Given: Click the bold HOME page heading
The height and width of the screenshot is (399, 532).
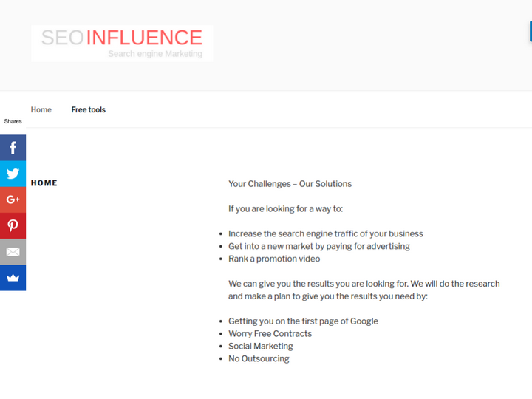Looking at the screenshot, I should coord(44,183).
